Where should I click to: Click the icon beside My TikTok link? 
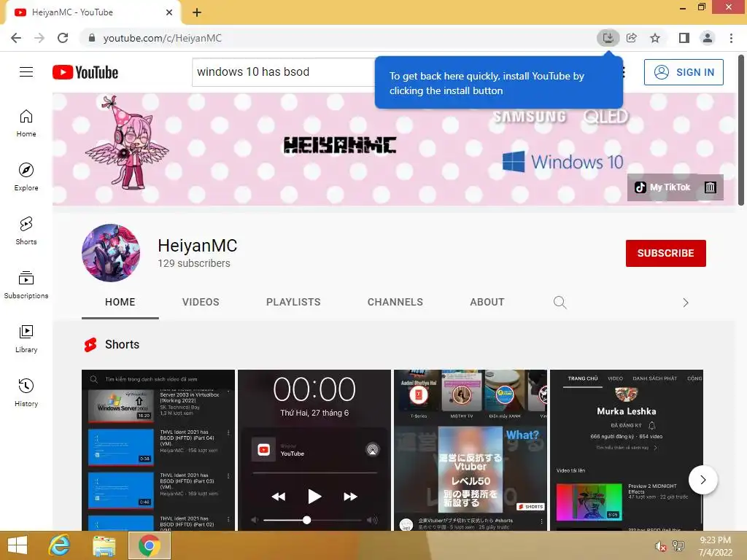(x=711, y=187)
